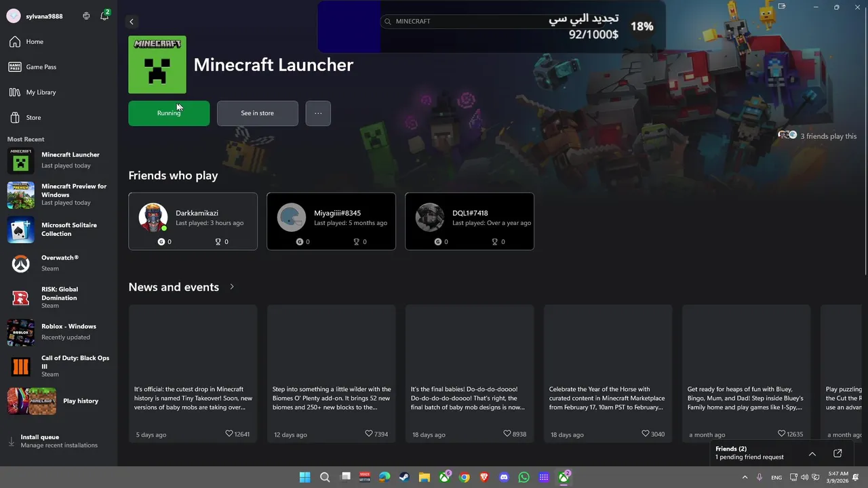Open Google Chrome from taskbar
This screenshot has width=868, height=488.
[465, 477]
